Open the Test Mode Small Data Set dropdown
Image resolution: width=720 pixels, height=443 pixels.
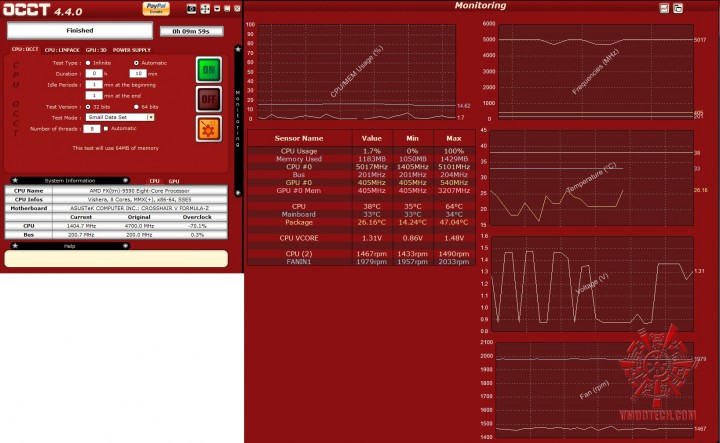click(120, 118)
